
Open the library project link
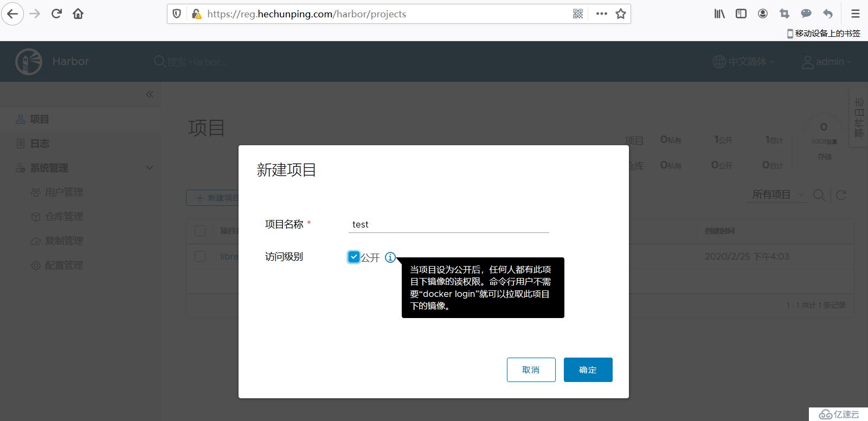[x=229, y=256]
